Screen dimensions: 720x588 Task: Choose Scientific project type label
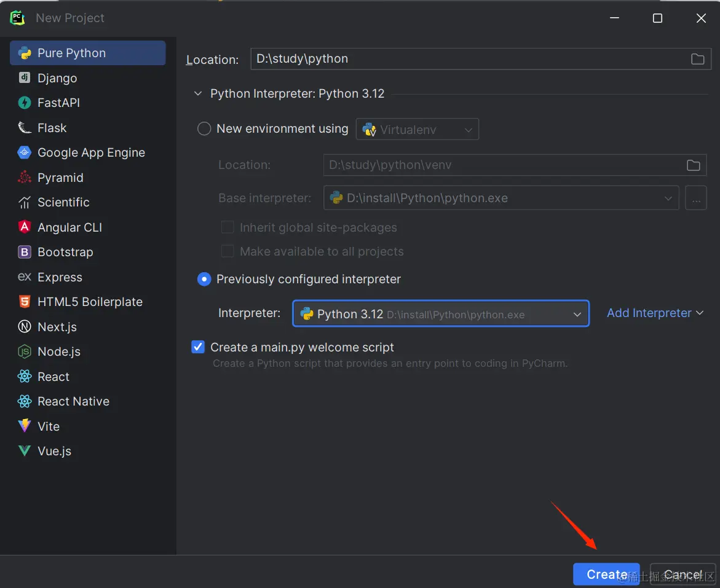coord(63,202)
